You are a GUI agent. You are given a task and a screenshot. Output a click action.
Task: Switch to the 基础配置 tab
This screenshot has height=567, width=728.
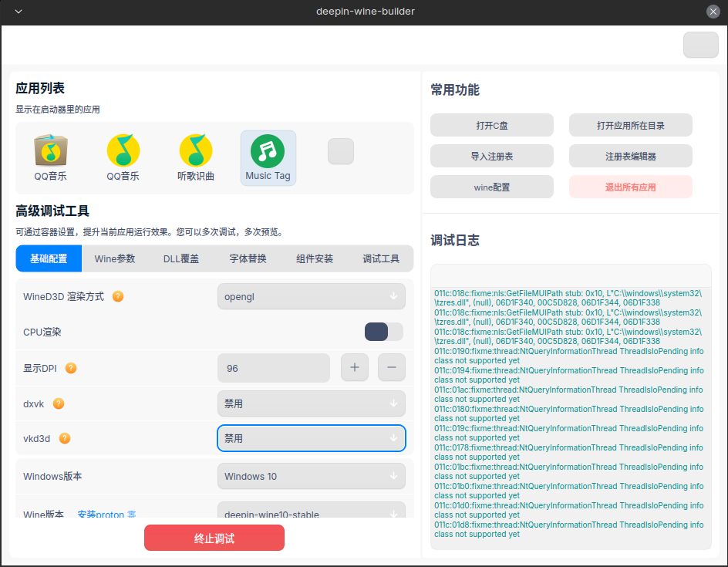point(49,258)
